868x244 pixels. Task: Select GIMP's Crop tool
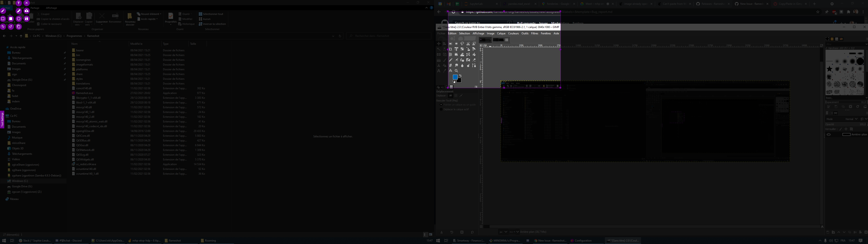click(451, 49)
